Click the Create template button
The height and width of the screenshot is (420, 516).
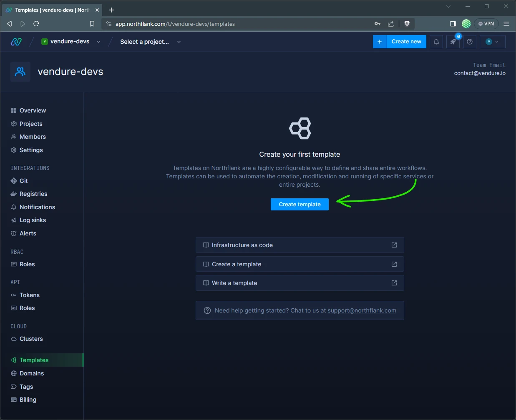pyautogui.click(x=300, y=204)
